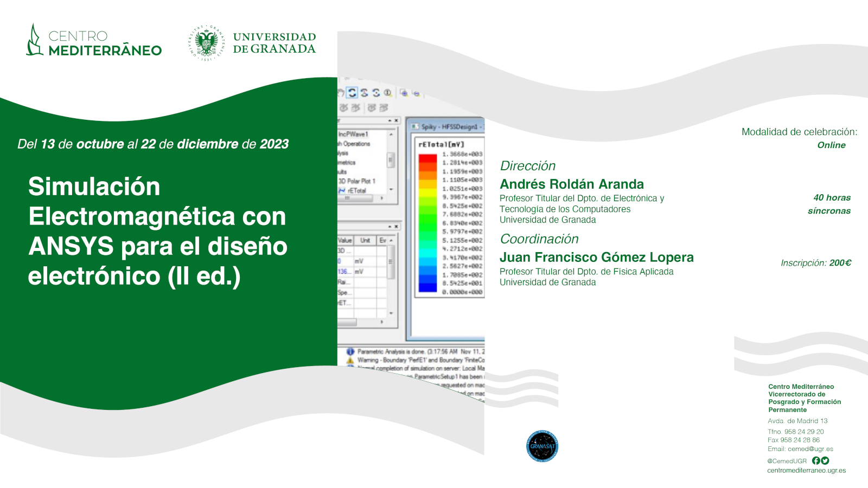Click the dark blue swatch in legend

pos(427,287)
